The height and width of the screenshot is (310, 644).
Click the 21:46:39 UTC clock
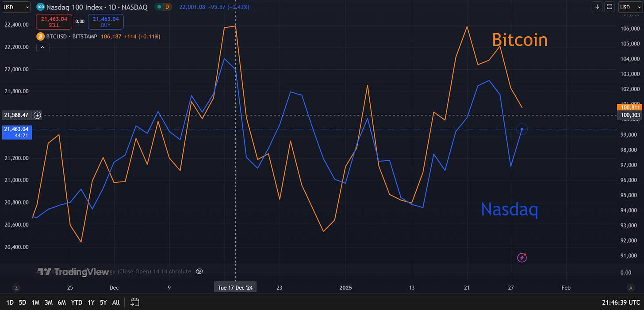[x=621, y=302]
